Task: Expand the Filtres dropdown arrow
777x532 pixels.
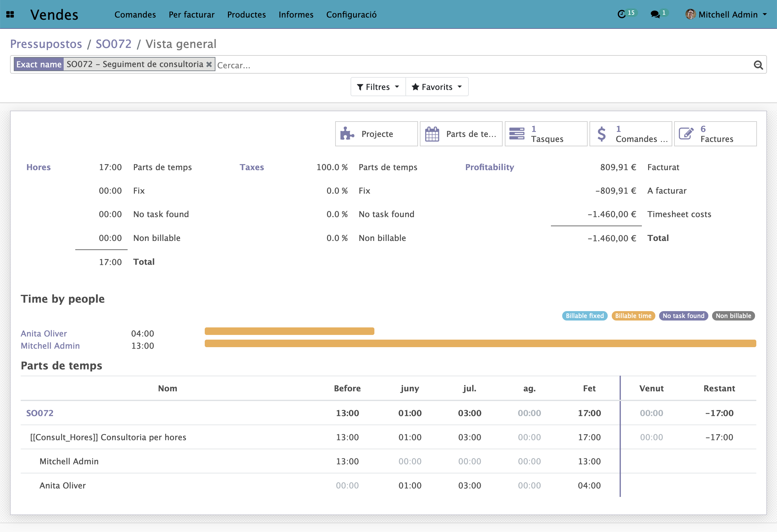Action: tap(397, 87)
